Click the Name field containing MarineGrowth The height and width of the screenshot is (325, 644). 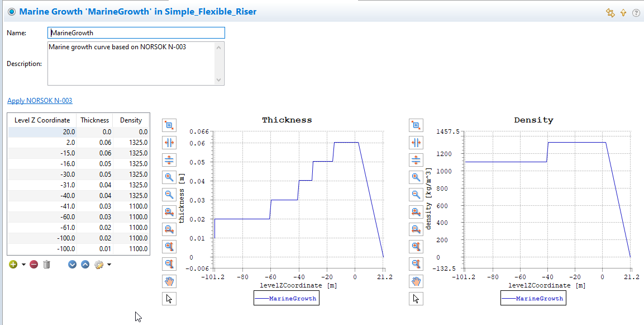[x=136, y=33]
